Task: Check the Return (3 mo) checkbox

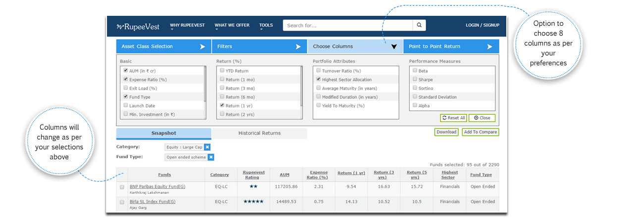Action: click(222, 88)
